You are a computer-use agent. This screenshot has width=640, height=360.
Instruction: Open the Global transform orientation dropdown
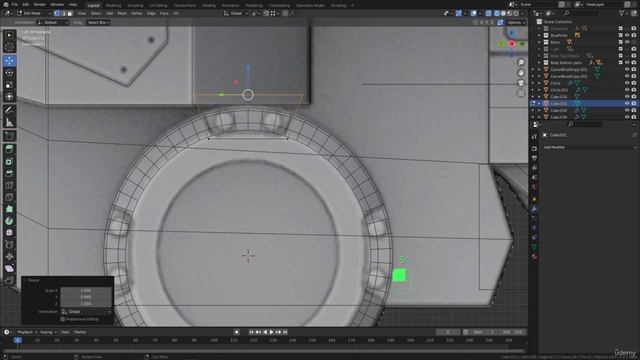pos(236,13)
